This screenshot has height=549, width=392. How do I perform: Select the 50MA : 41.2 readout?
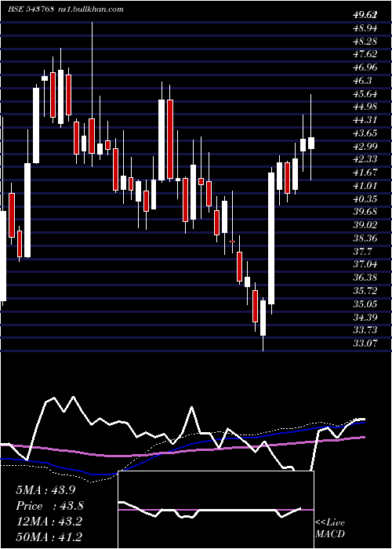point(49,536)
